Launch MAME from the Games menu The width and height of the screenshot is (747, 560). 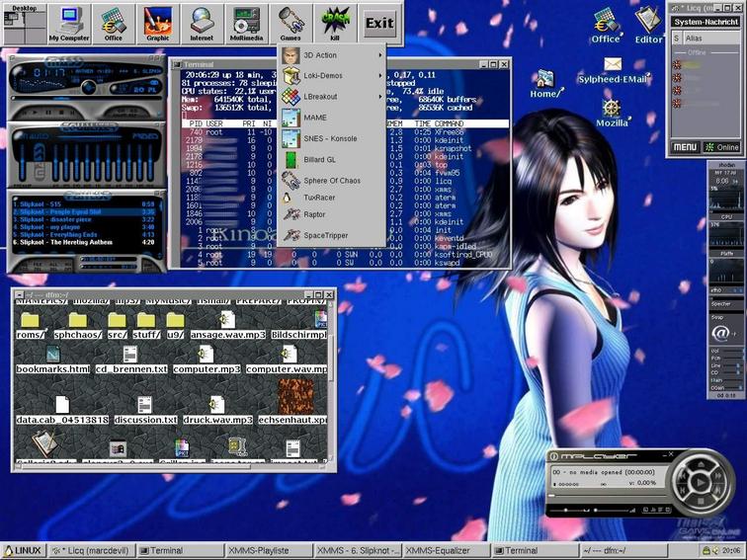coord(332,118)
